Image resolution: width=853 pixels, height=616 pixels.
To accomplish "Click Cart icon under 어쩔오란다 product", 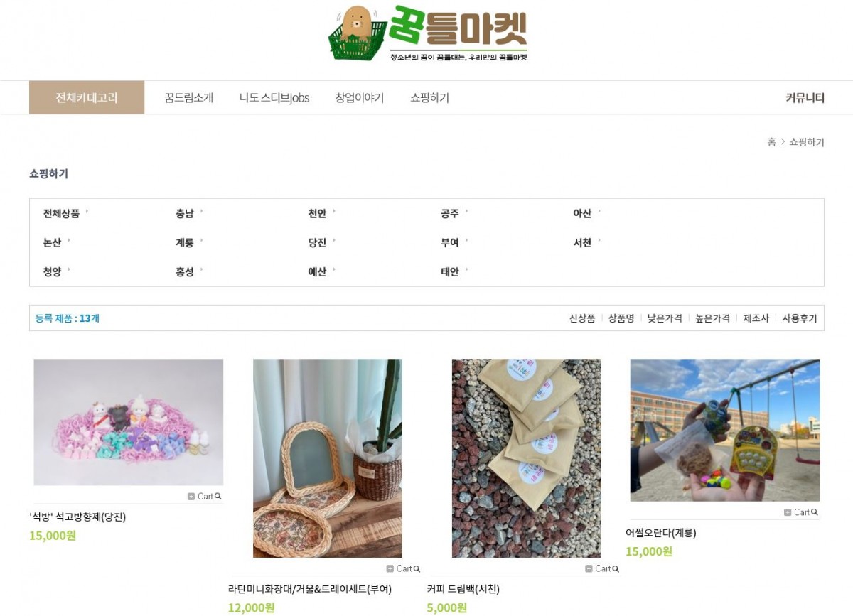I will pos(801,512).
